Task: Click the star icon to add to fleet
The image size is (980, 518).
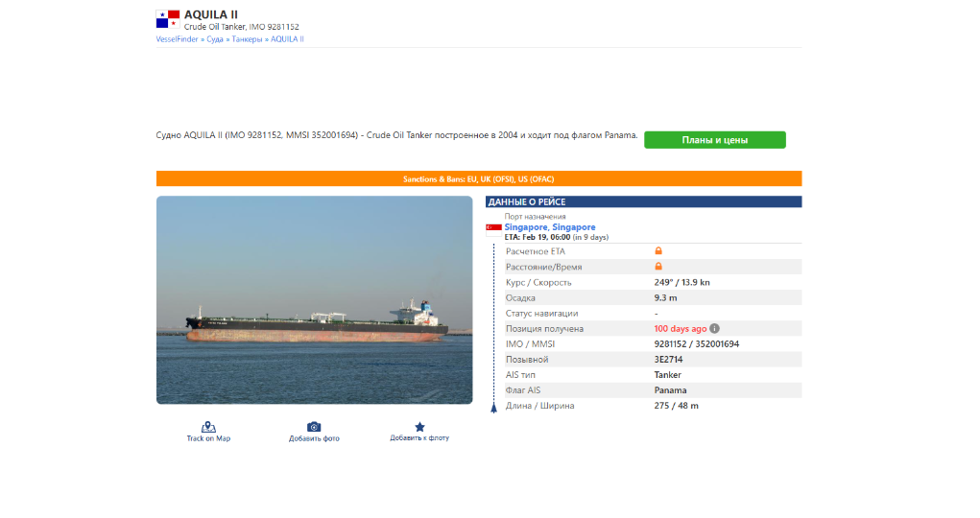Action: (x=419, y=427)
